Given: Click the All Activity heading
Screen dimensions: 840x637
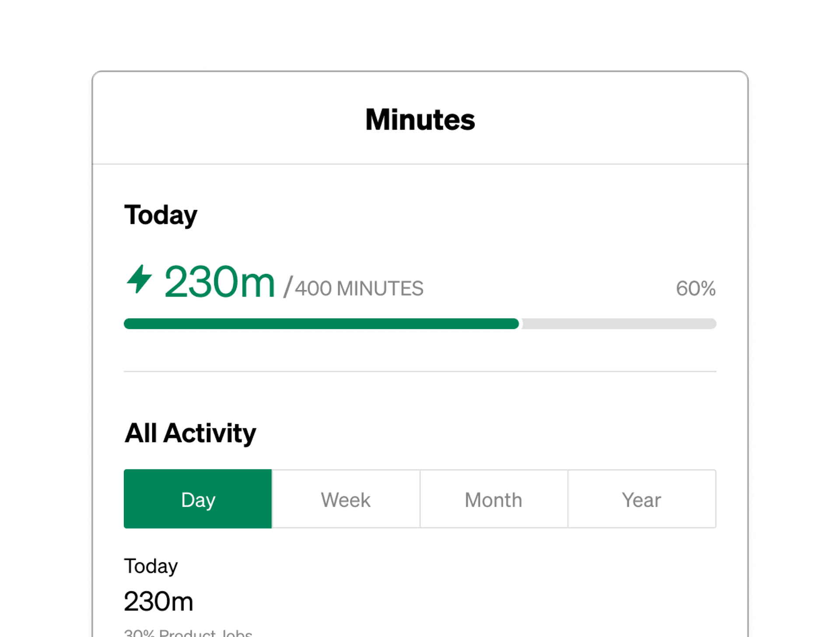Looking at the screenshot, I should 190,433.
